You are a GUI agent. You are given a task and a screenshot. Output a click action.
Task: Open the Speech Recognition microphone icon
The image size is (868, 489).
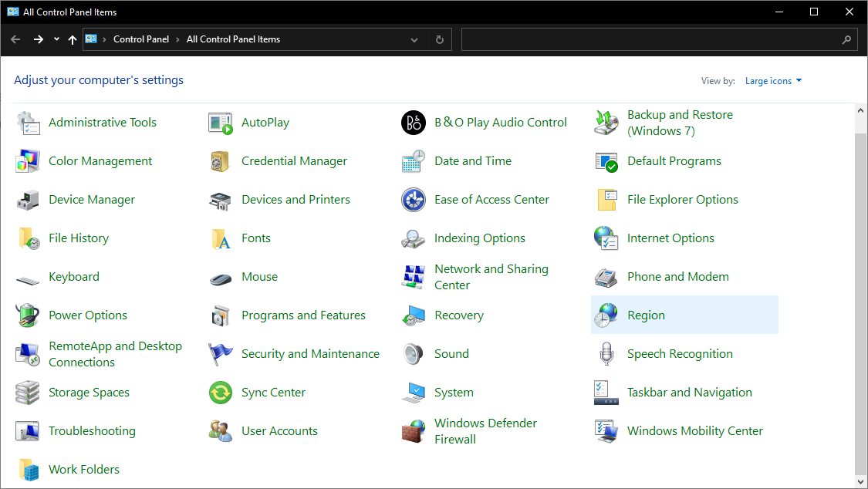tap(606, 354)
